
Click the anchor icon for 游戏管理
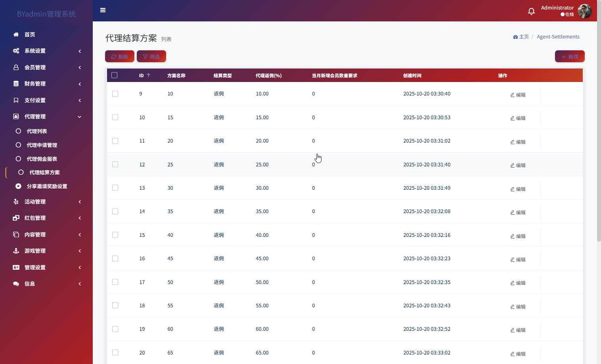[16, 251]
